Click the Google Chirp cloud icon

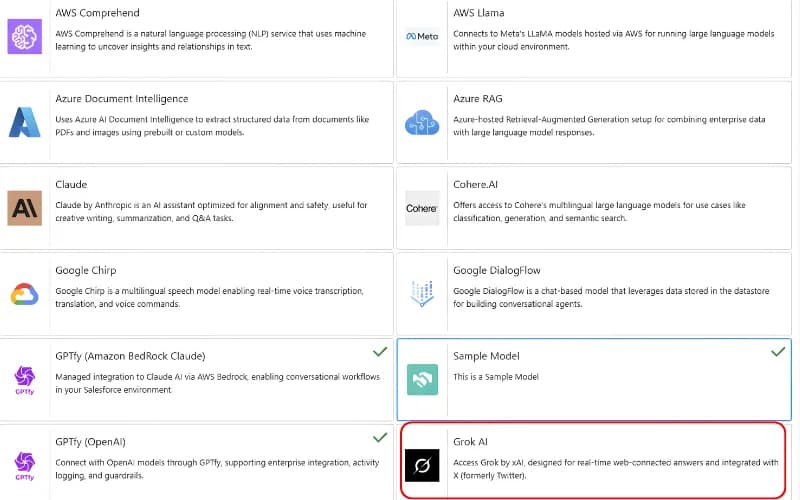click(24, 294)
